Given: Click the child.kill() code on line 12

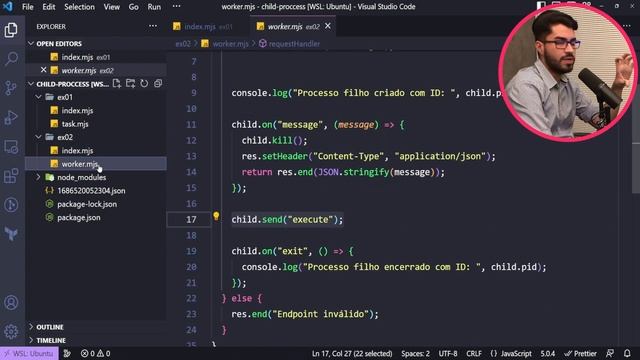Looking at the screenshot, I should 274,140.
